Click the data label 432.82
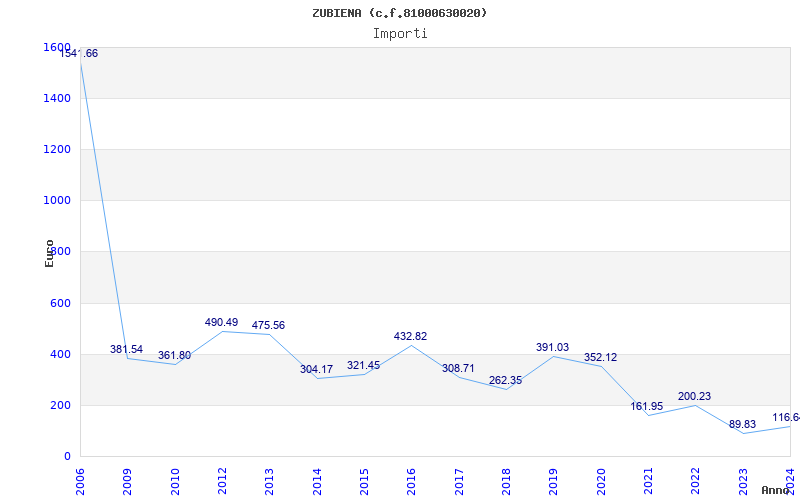Image resolution: width=800 pixels, height=500 pixels. (x=410, y=337)
